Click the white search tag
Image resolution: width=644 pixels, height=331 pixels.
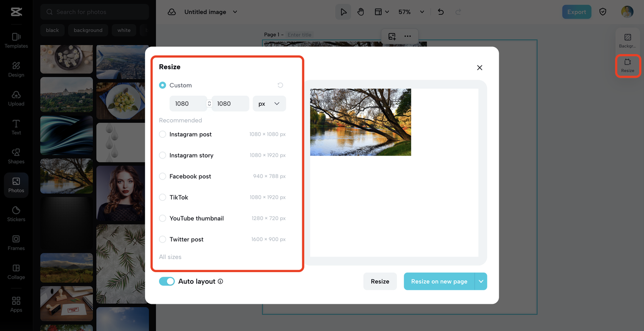coord(124,30)
